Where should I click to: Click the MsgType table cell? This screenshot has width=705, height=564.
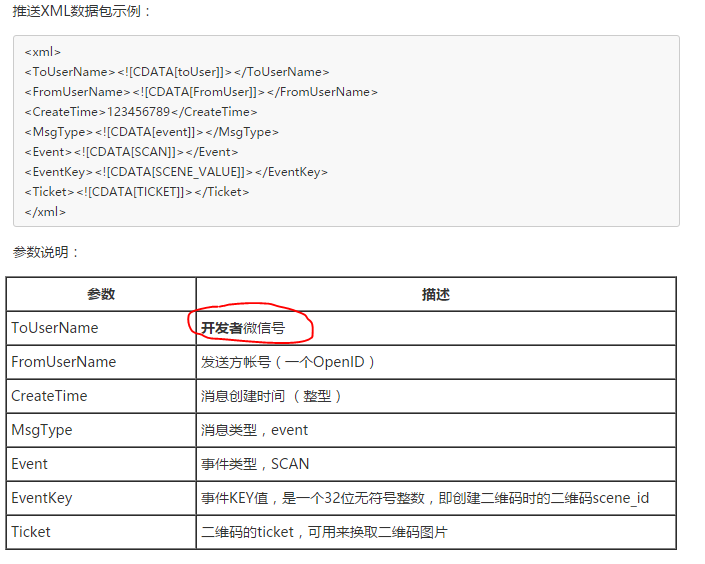pos(101,430)
